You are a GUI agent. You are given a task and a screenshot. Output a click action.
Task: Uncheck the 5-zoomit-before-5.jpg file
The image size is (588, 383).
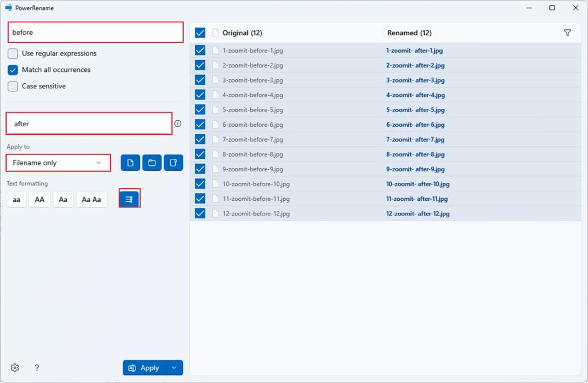[200, 109]
